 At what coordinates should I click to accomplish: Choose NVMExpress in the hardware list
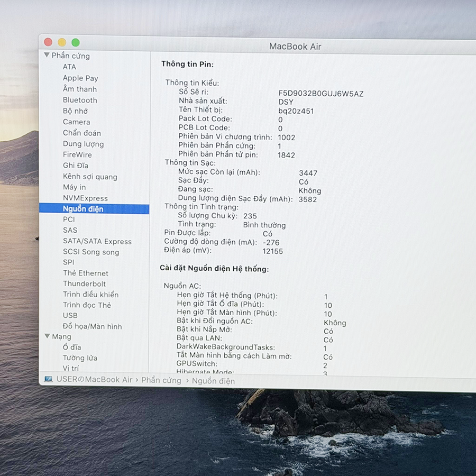[x=85, y=198]
